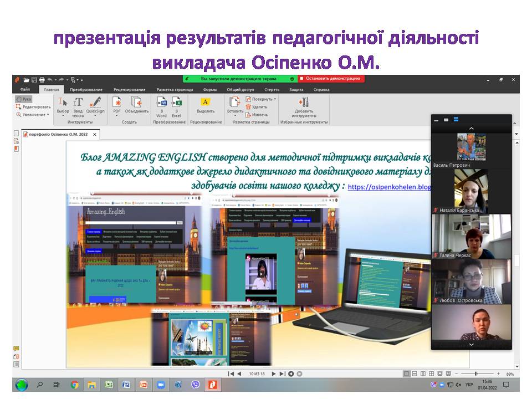Select two-page continuous view mode

pos(431,374)
